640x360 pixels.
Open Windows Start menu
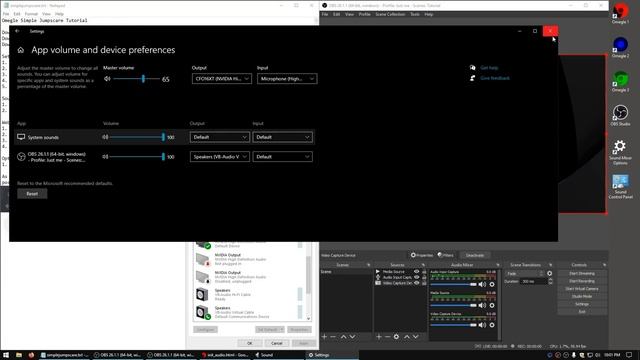(6, 355)
